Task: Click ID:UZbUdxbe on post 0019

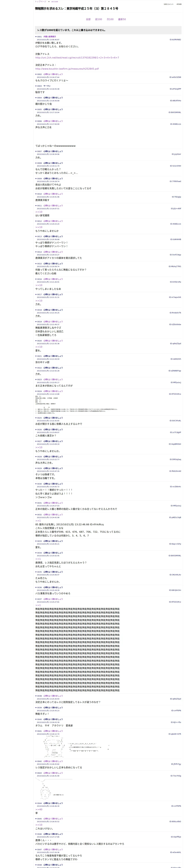Action: tap(175, 324)
